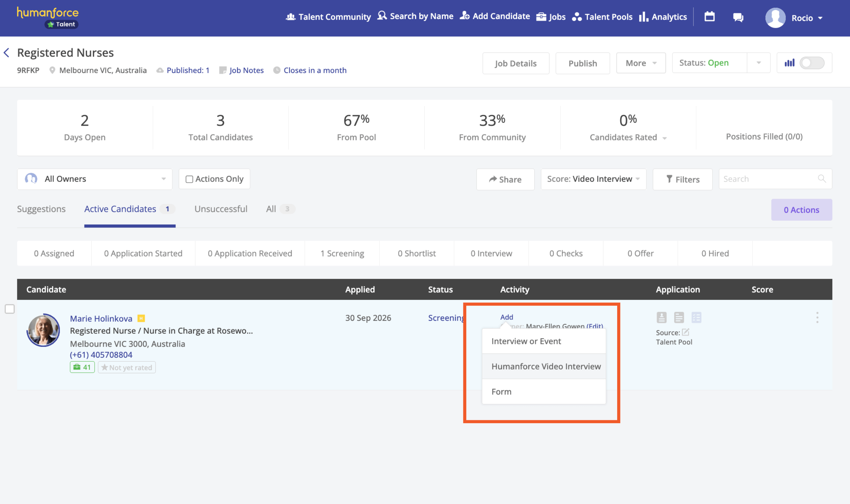Open the More dropdown button

(x=641, y=63)
